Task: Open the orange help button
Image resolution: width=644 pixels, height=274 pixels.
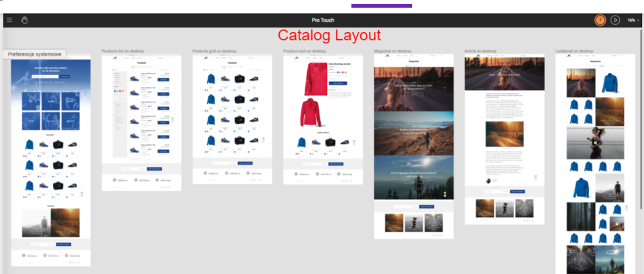Action: point(600,20)
